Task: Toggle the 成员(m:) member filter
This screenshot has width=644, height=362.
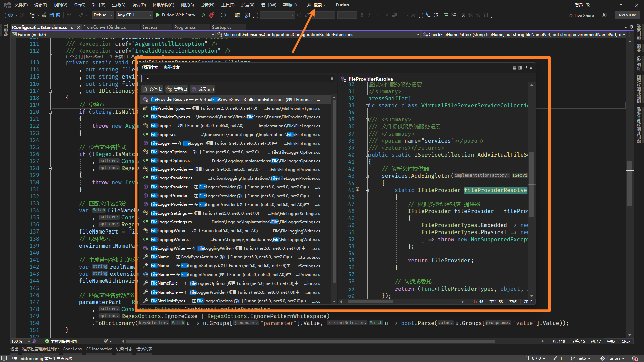Action: (x=203, y=89)
